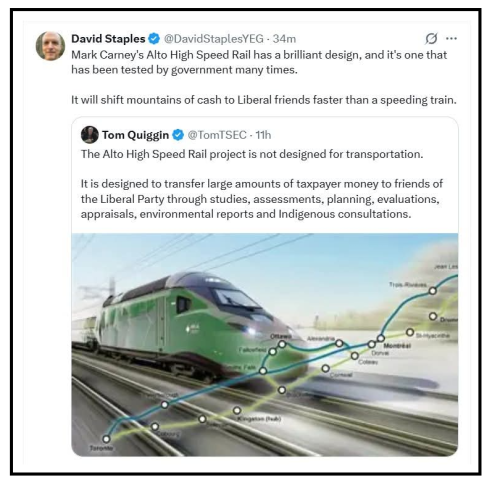This screenshot has height=491, width=500.
Task: Click the Ottawa station marker on map
Action: click(x=282, y=344)
